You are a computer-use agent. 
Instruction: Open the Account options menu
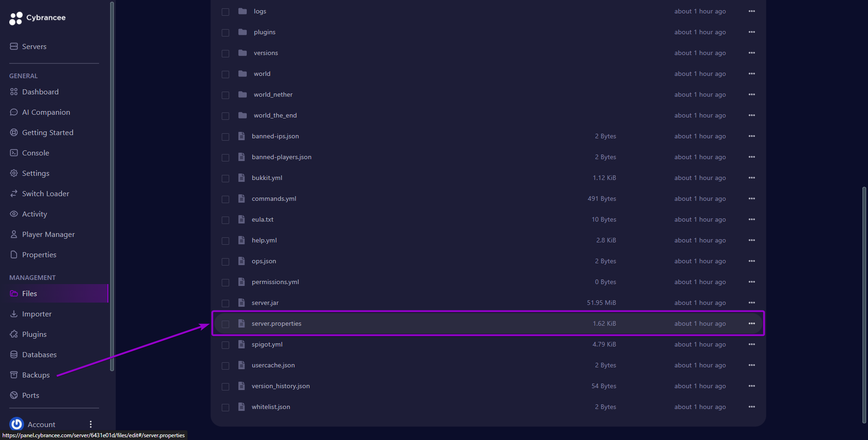pos(91,424)
